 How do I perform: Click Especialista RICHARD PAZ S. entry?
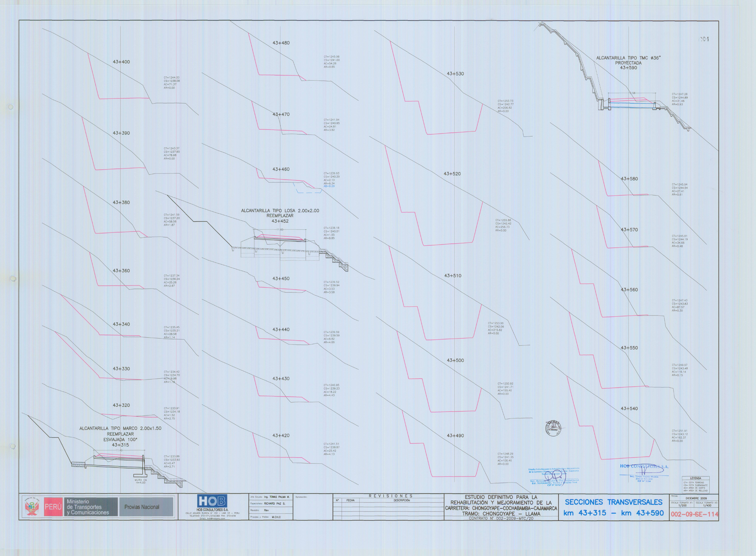[268, 504]
